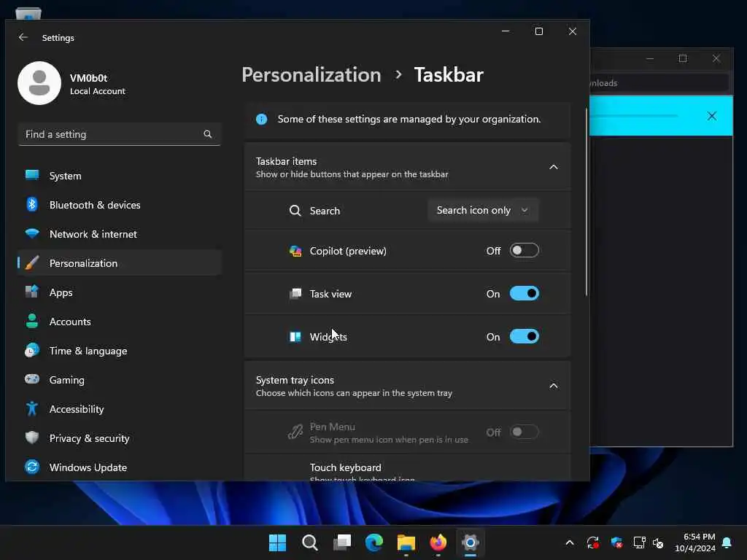The width and height of the screenshot is (747, 560).
Task: Click the info icon in organization notice
Action: [x=262, y=119]
